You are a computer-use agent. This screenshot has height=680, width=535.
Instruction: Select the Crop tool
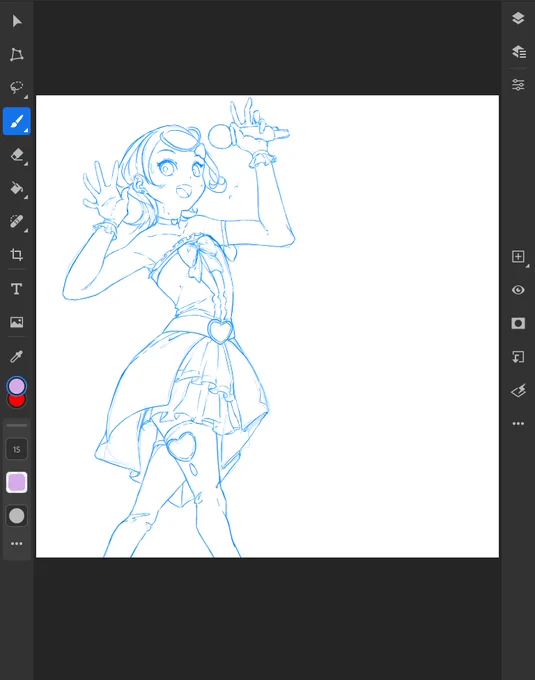(x=16, y=255)
